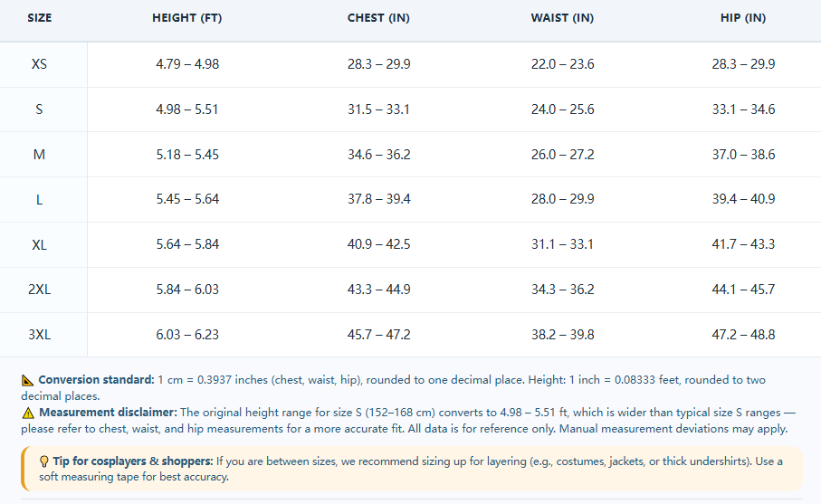Click the Conversion standard bold label
The width and height of the screenshot is (821, 504).
(96, 380)
